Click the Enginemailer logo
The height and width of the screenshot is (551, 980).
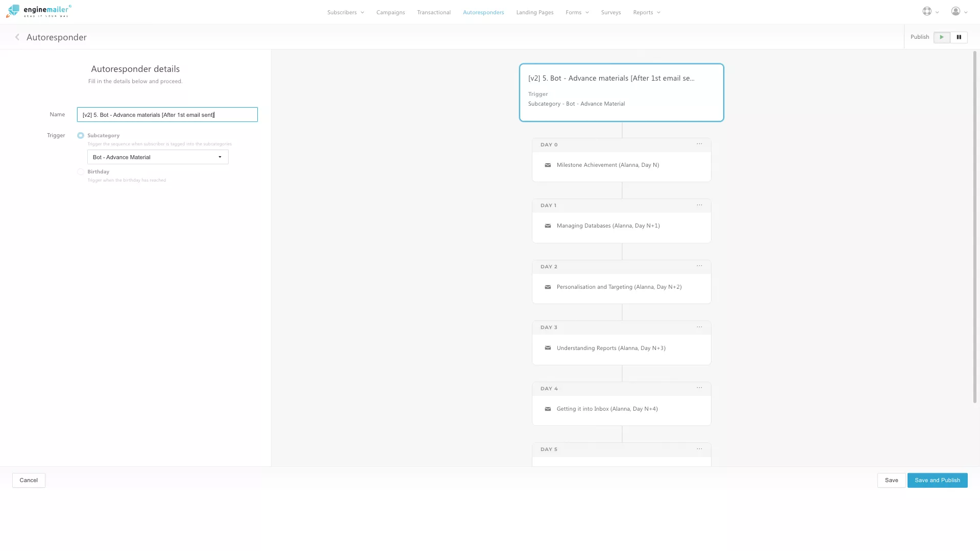pyautogui.click(x=39, y=11)
